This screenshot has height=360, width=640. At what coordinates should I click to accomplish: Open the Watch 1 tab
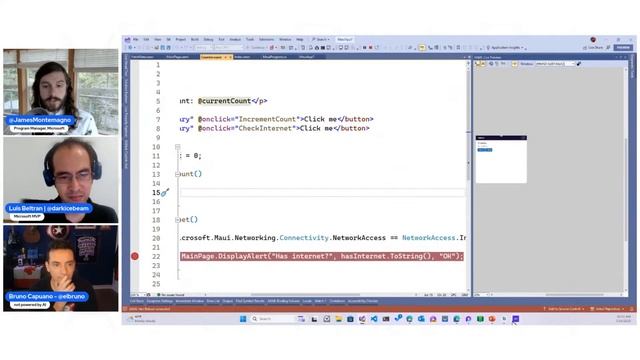[320, 301]
